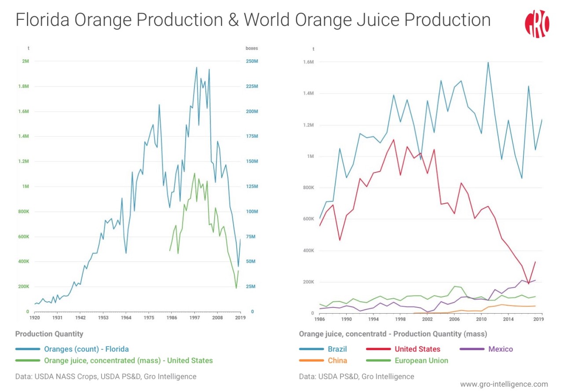Click the chart title text
This screenshot has width=563, height=392.
pyautogui.click(x=253, y=20)
